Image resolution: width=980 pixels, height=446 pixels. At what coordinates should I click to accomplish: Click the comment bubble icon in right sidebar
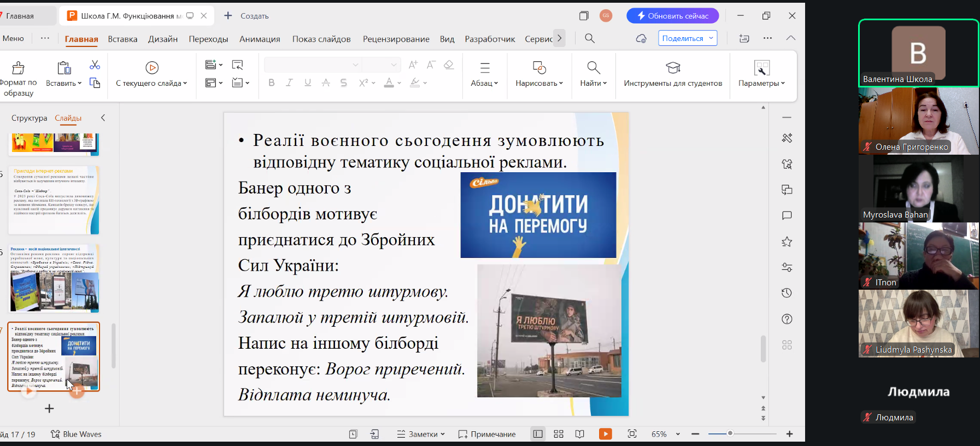[x=787, y=216]
